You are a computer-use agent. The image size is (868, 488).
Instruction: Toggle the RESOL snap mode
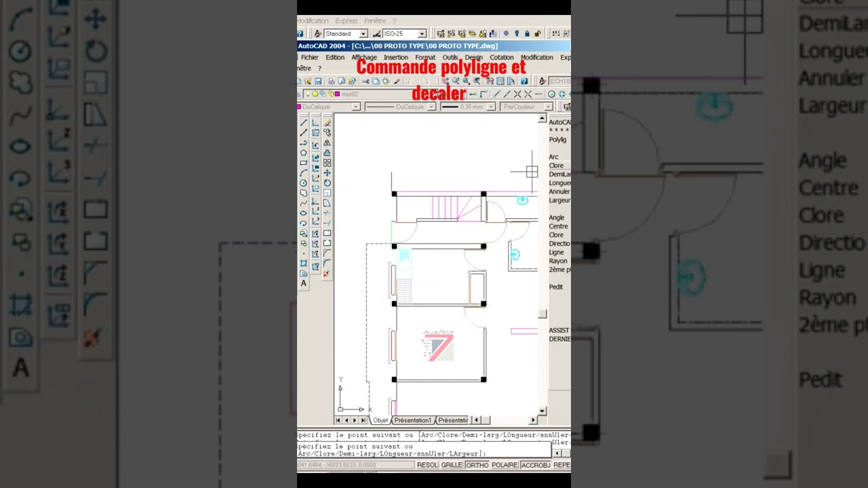point(427,465)
